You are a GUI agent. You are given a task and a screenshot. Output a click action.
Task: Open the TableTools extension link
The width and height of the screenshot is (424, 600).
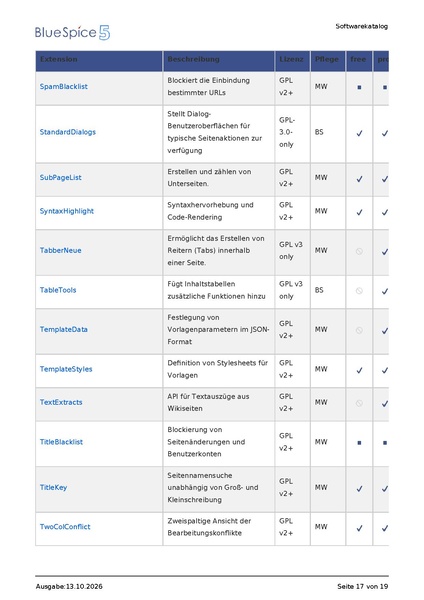[58, 290]
